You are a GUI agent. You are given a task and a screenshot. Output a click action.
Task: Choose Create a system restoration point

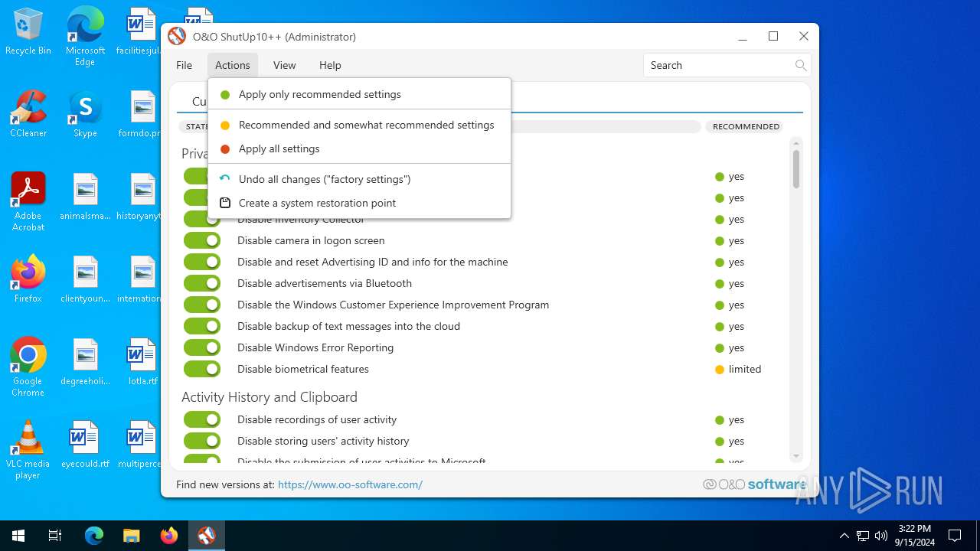pos(359,203)
